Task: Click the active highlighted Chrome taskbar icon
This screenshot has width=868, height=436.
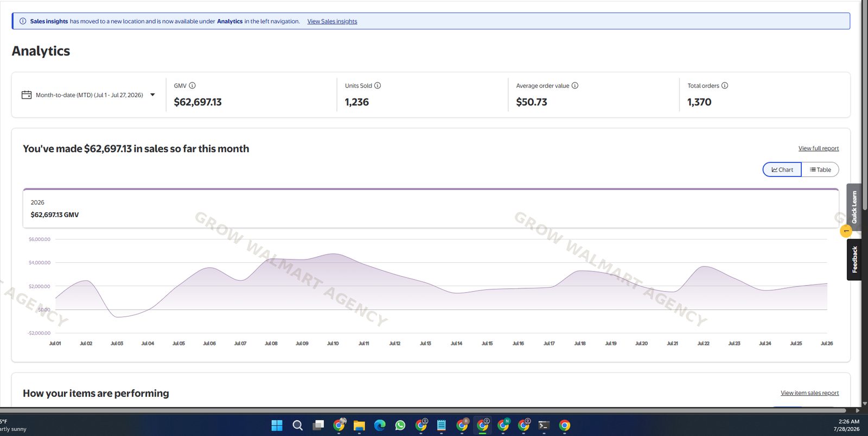Action: [483, 425]
